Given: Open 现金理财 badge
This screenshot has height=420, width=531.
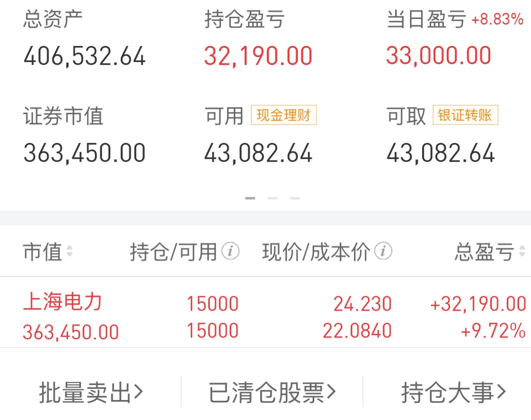Looking at the screenshot, I should coord(284,115).
